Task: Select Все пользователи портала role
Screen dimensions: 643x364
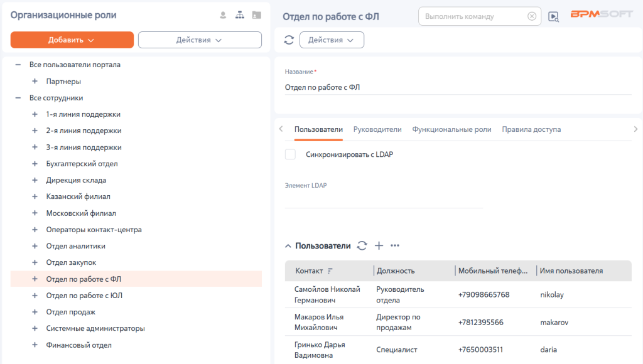Action: (x=75, y=65)
